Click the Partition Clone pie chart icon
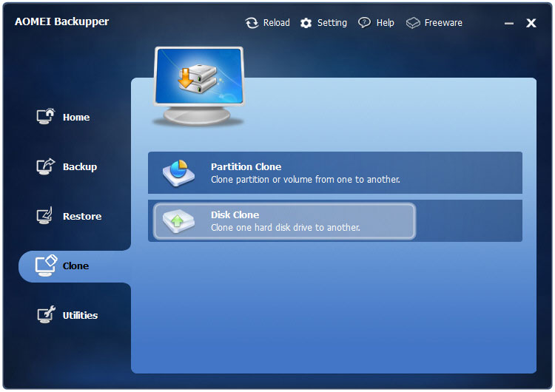Image resolution: width=555 pixels, height=392 pixels. point(179,172)
